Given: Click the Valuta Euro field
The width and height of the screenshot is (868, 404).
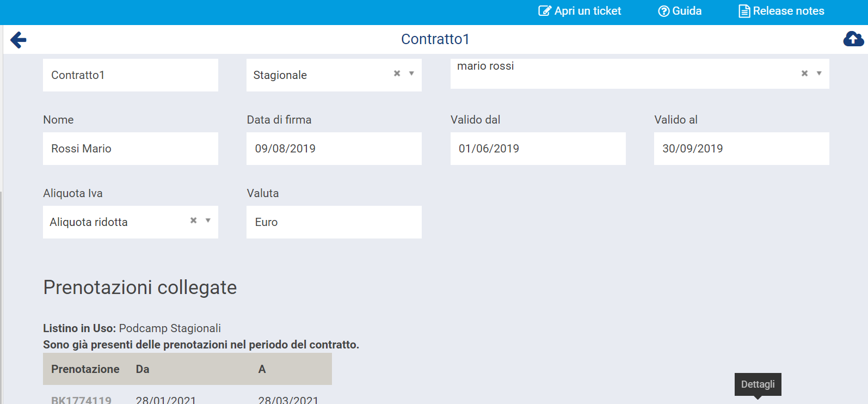Looking at the screenshot, I should click(x=334, y=222).
